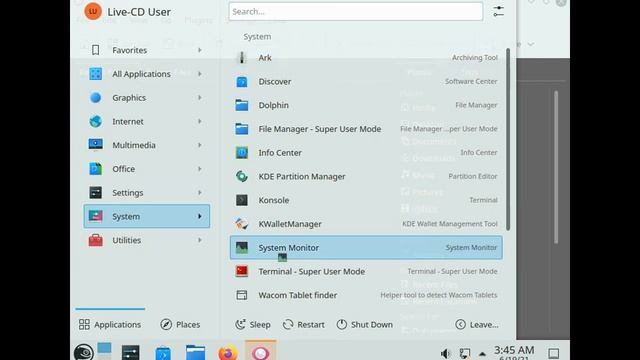Expand the Utilities category arrow
640x360 pixels.
(200, 240)
